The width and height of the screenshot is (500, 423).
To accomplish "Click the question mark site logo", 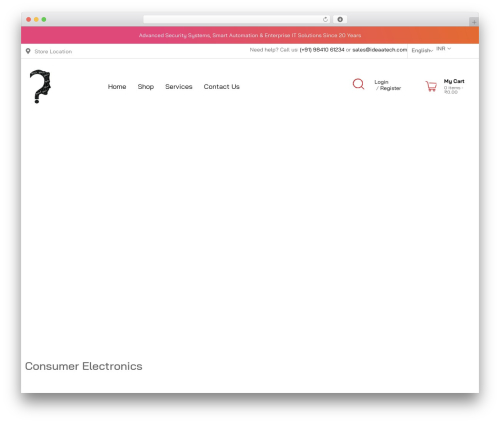I will (40, 86).
